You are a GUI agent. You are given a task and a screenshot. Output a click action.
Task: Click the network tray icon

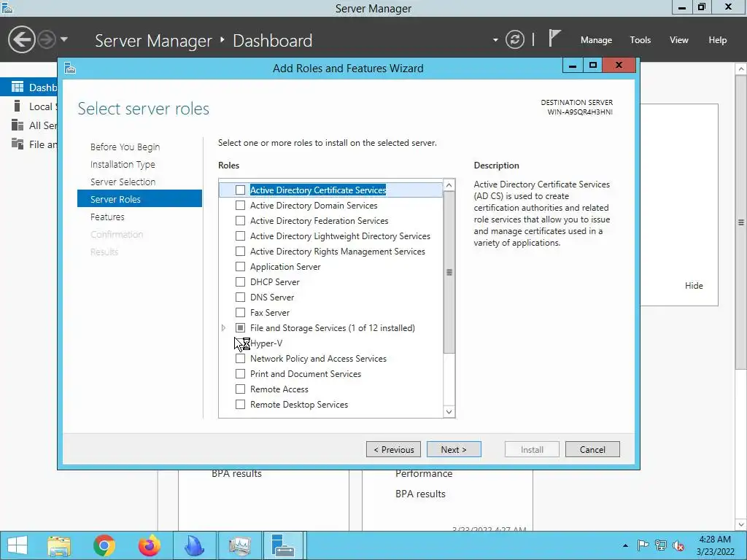click(661, 545)
